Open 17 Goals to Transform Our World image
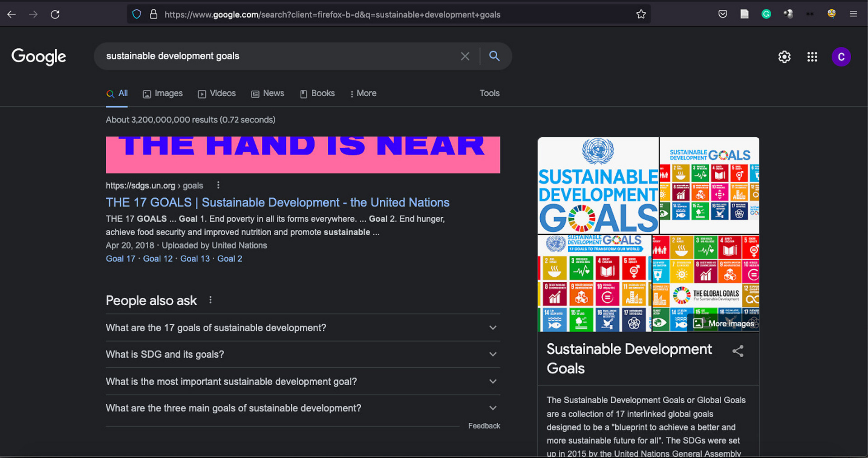868x458 pixels. coord(594,283)
